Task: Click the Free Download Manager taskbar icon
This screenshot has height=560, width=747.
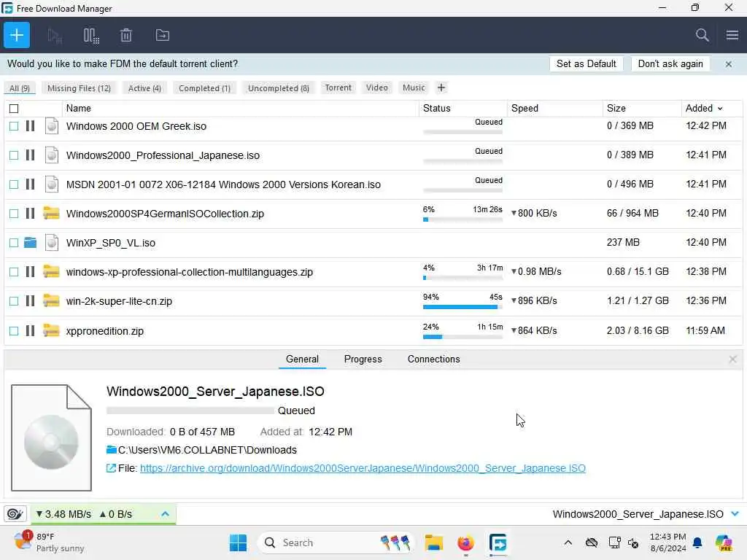Action: click(x=498, y=542)
